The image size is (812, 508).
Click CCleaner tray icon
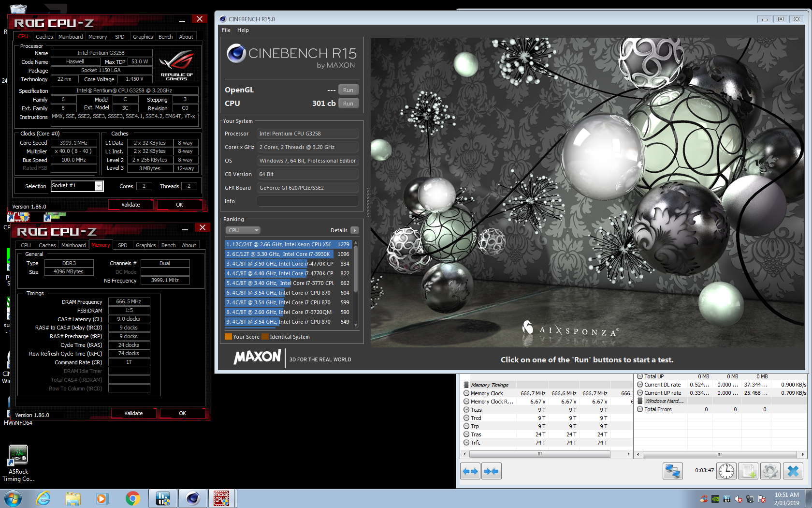(x=704, y=499)
